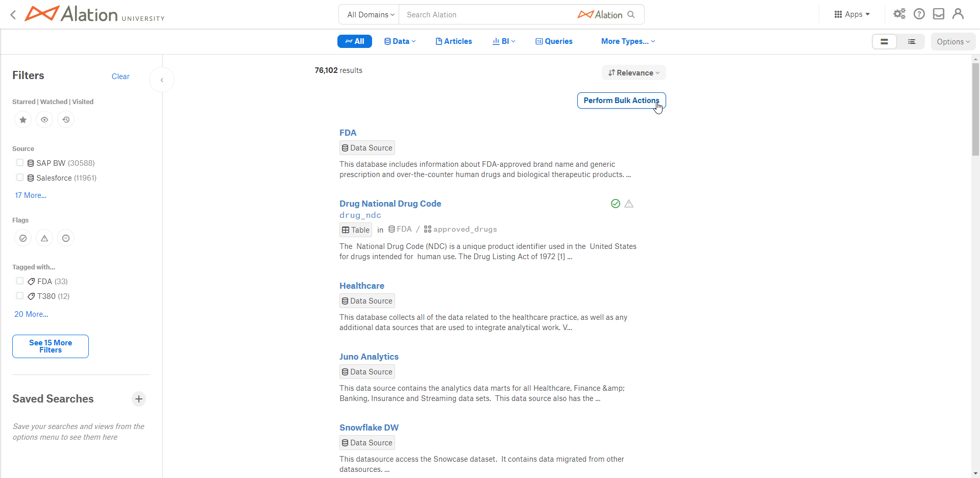This screenshot has height=478, width=980.
Task: Open the FDA data source result
Action: pos(348,133)
